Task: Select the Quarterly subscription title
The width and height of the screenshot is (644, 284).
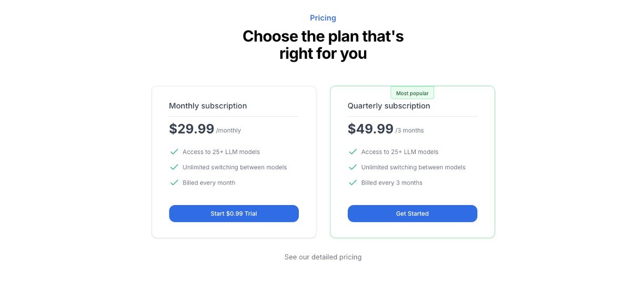Action: (x=389, y=106)
